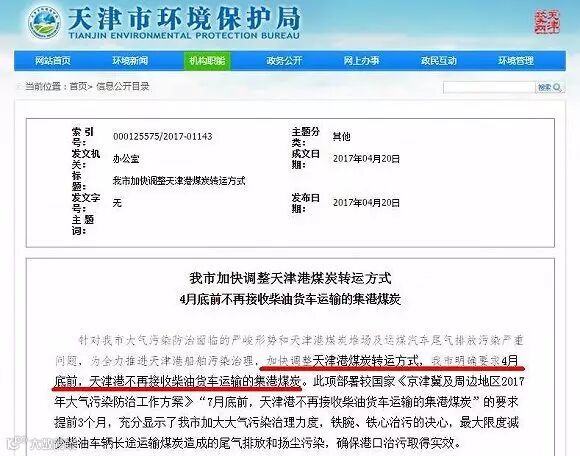
Task: Click the 首页 breadcrumb link
Action: click(78, 87)
